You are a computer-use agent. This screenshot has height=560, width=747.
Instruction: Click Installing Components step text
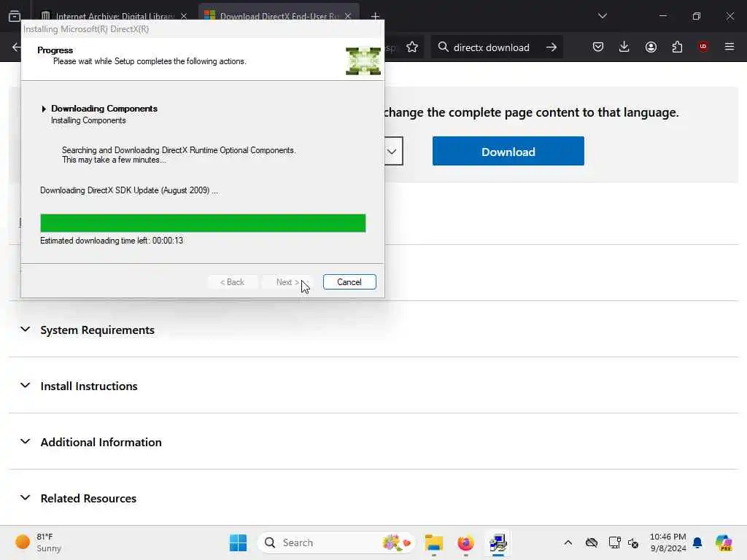coord(88,120)
